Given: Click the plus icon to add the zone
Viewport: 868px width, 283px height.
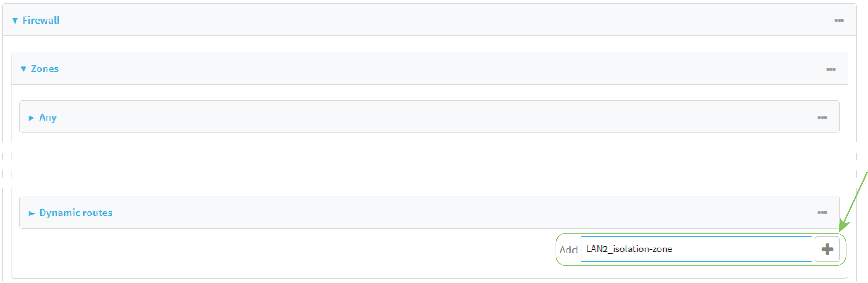Looking at the screenshot, I should pos(827,249).
